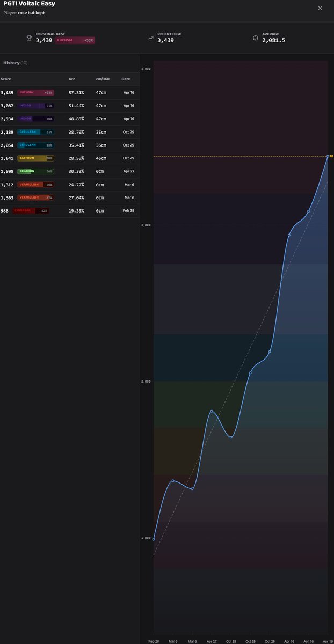The height and width of the screenshot is (644, 334).
Task: Click the Vermillion 87% rank bar
Action: pyautogui.click(x=35, y=197)
